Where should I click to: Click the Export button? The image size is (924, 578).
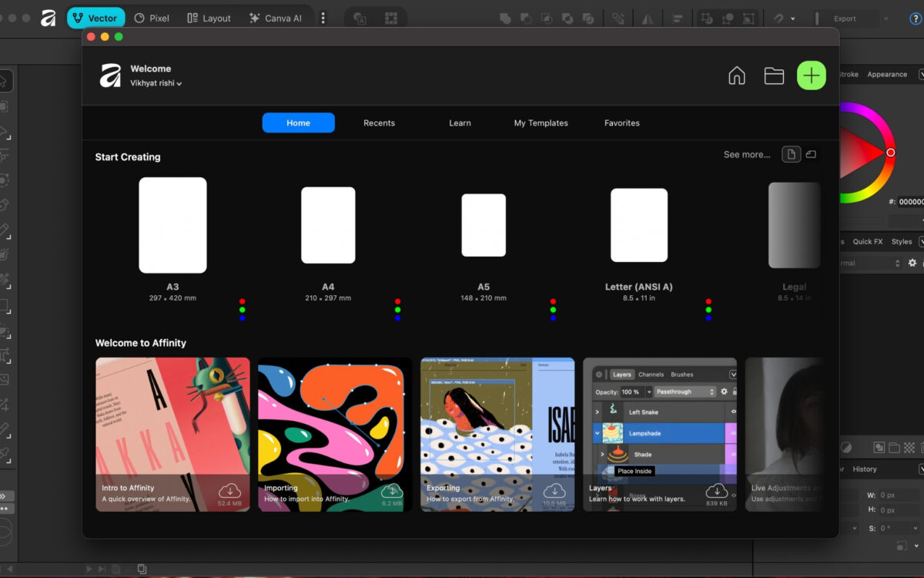point(843,18)
